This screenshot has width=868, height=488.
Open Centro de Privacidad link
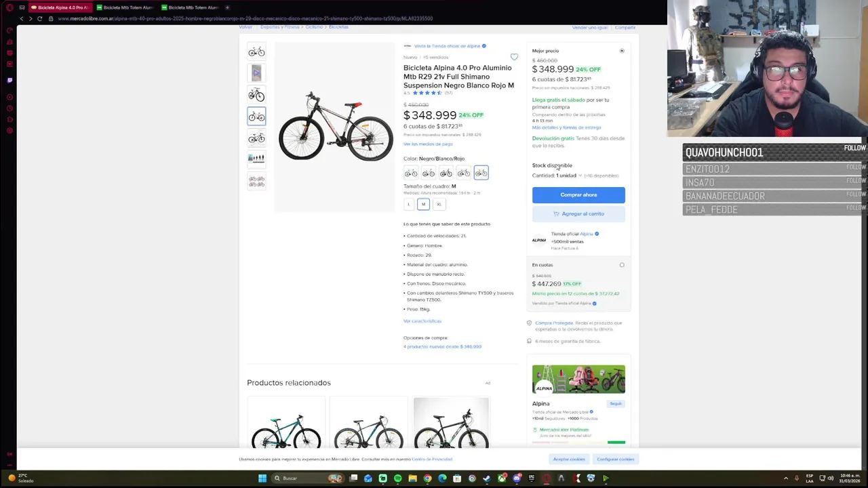coord(432,460)
